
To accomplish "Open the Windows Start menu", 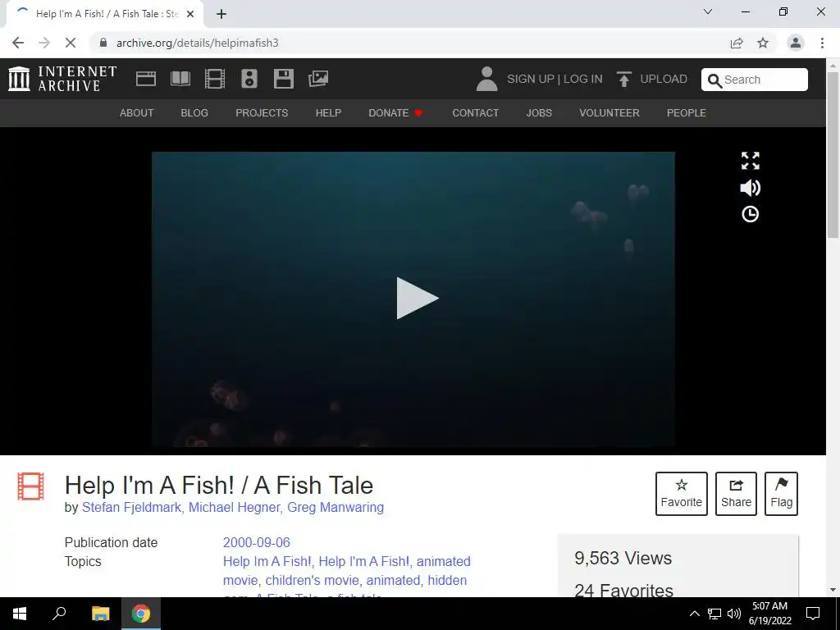I will [x=20, y=614].
